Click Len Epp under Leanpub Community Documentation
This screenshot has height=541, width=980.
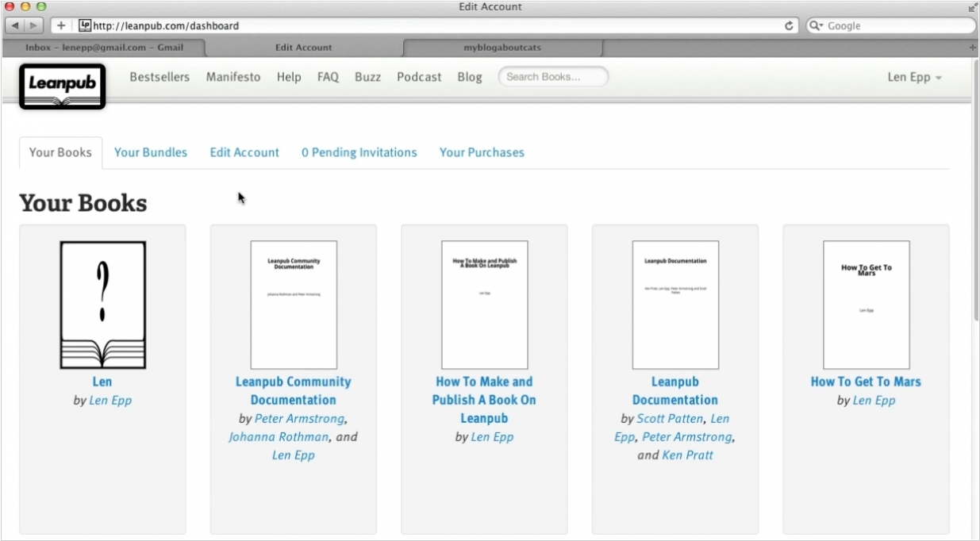[294, 455]
